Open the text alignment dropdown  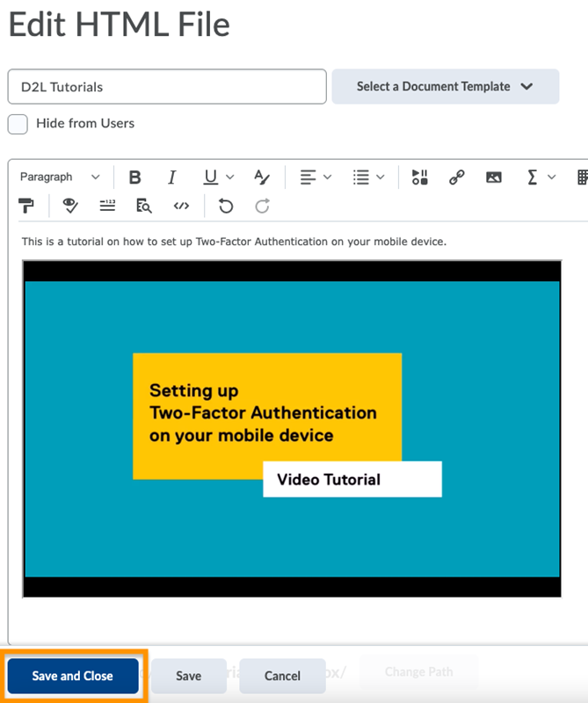coord(316,178)
